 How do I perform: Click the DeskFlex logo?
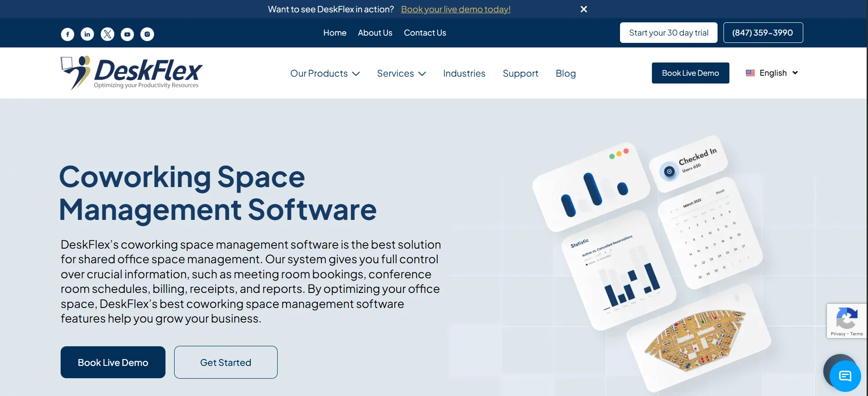132,73
